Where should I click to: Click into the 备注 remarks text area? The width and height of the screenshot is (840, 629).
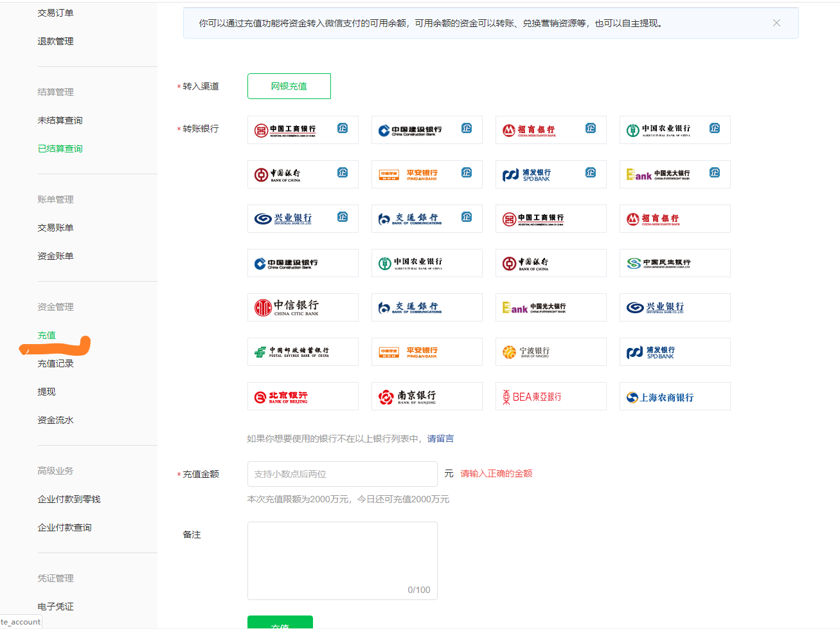click(x=343, y=561)
